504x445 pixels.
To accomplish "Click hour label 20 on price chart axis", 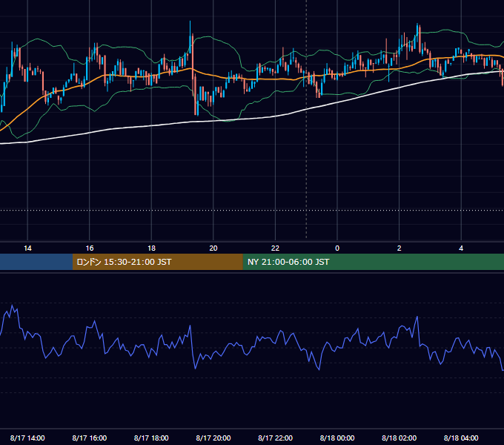I will [213, 248].
